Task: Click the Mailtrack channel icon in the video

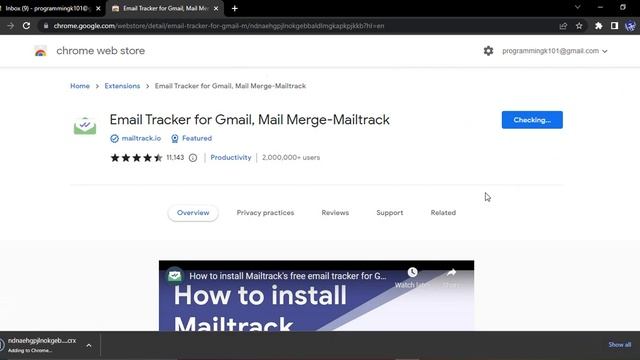Action: (175, 276)
